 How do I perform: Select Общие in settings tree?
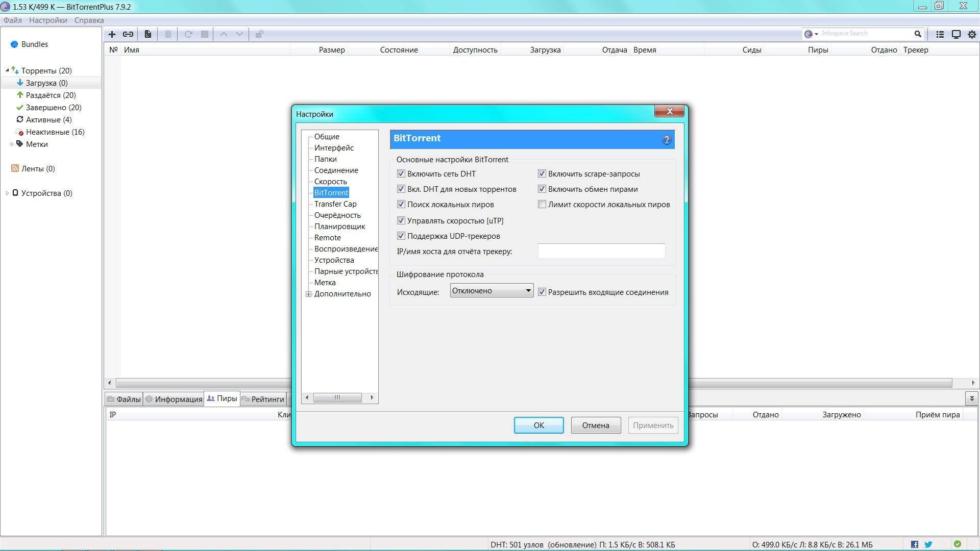click(x=327, y=137)
